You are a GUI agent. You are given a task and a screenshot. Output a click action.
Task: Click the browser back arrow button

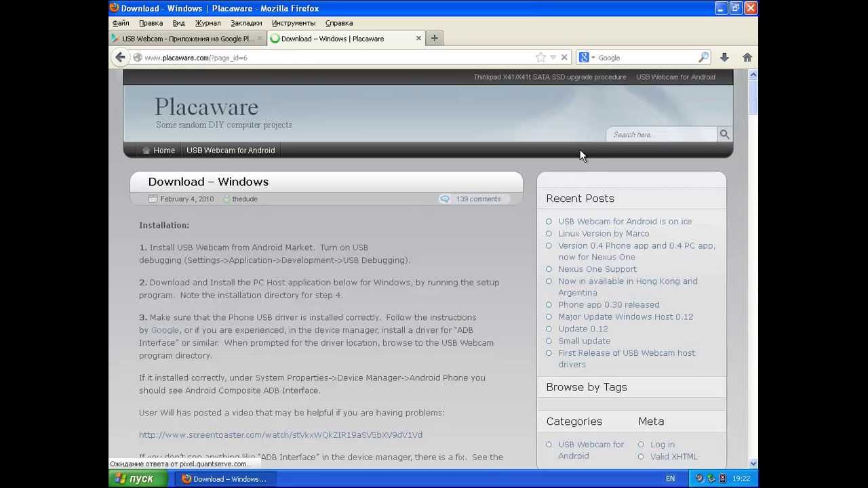point(120,58)
